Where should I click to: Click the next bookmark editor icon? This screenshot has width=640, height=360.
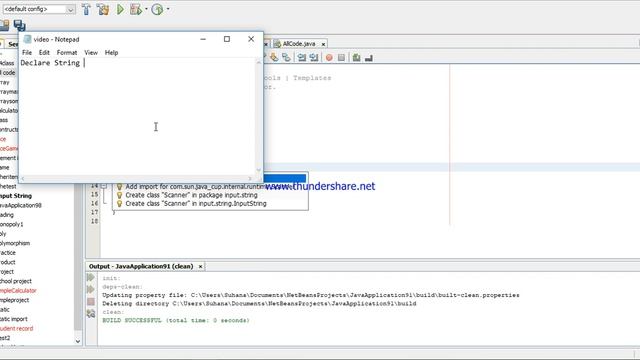click(x=314, y=58)
